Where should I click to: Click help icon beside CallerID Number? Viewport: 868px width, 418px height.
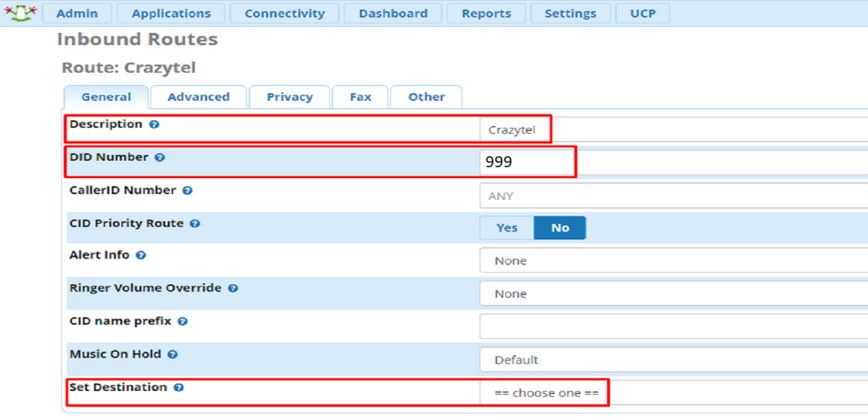pyautogui.click(x=187, y=191)
